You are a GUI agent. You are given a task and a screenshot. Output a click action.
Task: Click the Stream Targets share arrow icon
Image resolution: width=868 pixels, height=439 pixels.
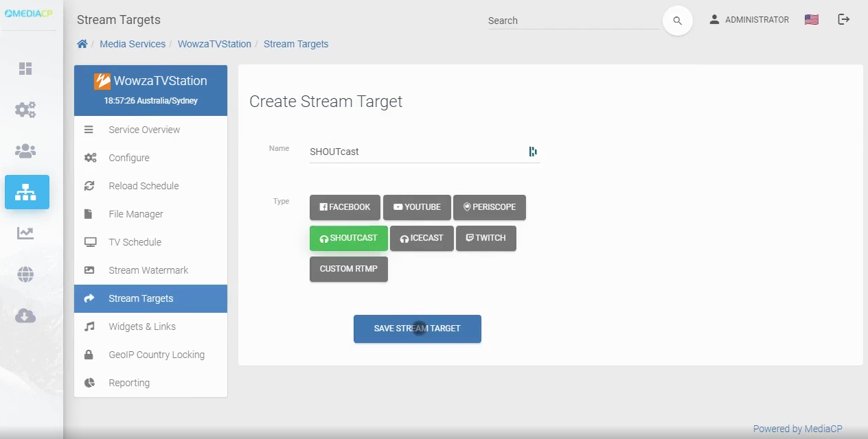89,298
